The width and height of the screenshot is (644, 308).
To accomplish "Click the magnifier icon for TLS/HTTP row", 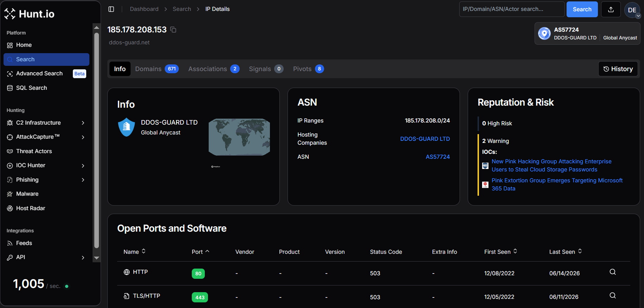I will pos(613,295).
